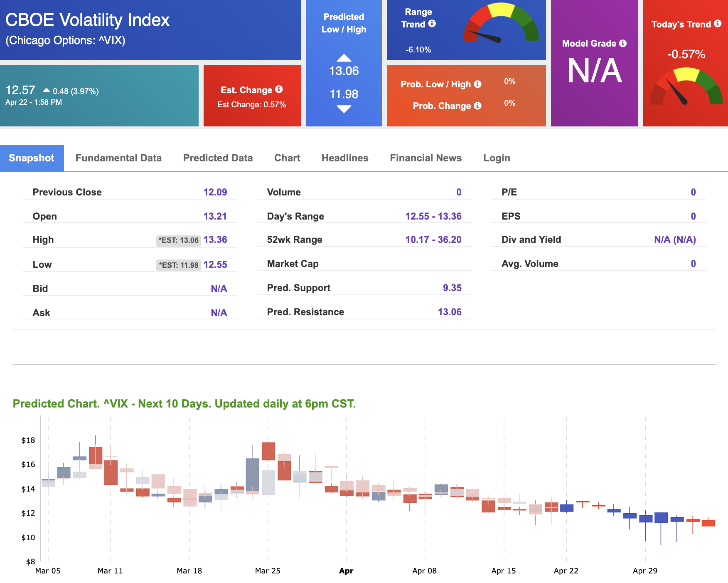Viewport: 728px width, 583px height.
Task: Click the EPS value 0
Action: [693, 216]
